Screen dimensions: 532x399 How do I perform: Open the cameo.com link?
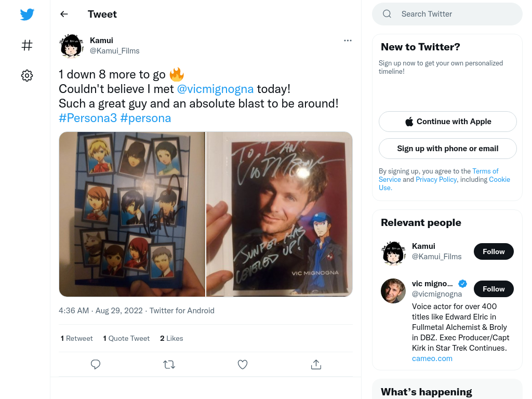432,358
